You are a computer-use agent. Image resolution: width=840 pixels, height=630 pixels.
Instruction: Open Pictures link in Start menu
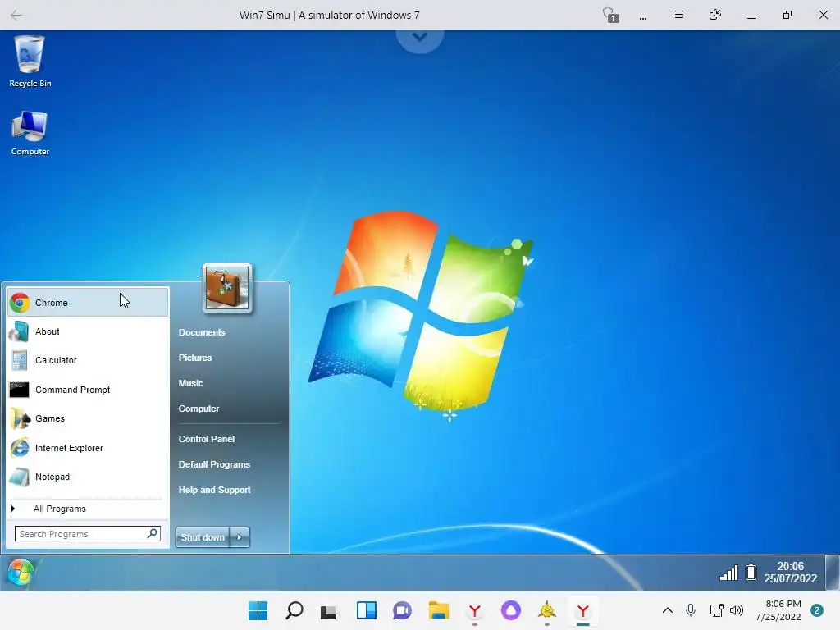[x=195, y=358]
